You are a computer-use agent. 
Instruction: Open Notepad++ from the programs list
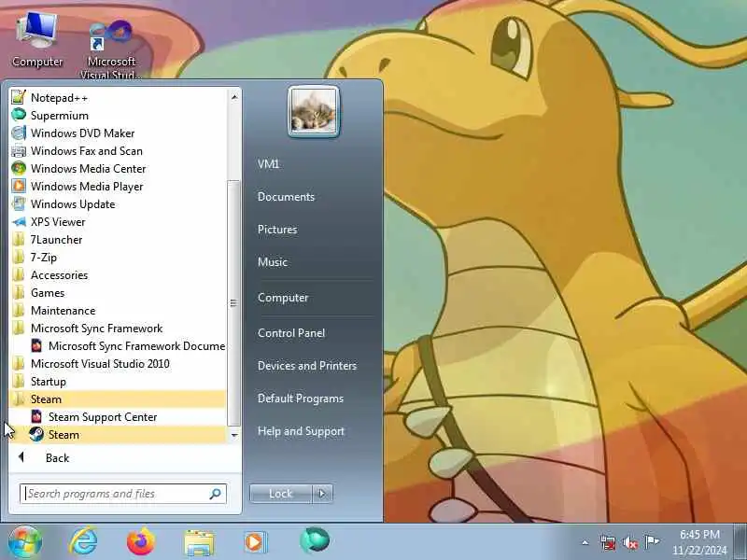118,98
